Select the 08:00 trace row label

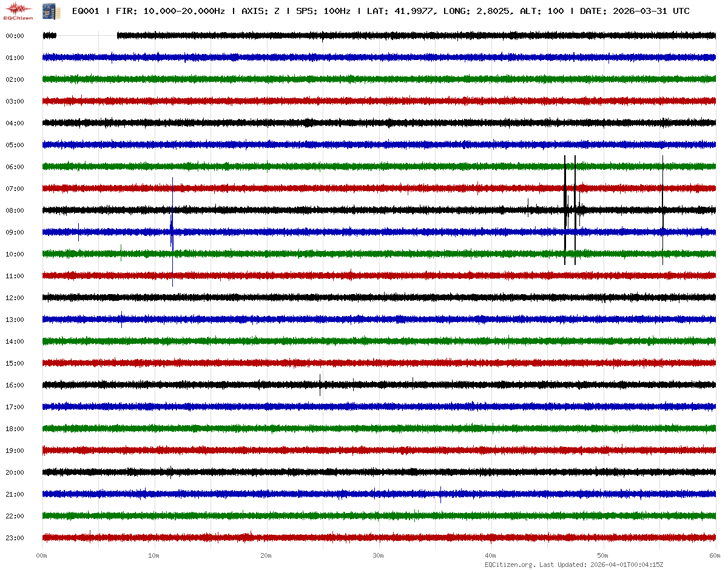15,210
